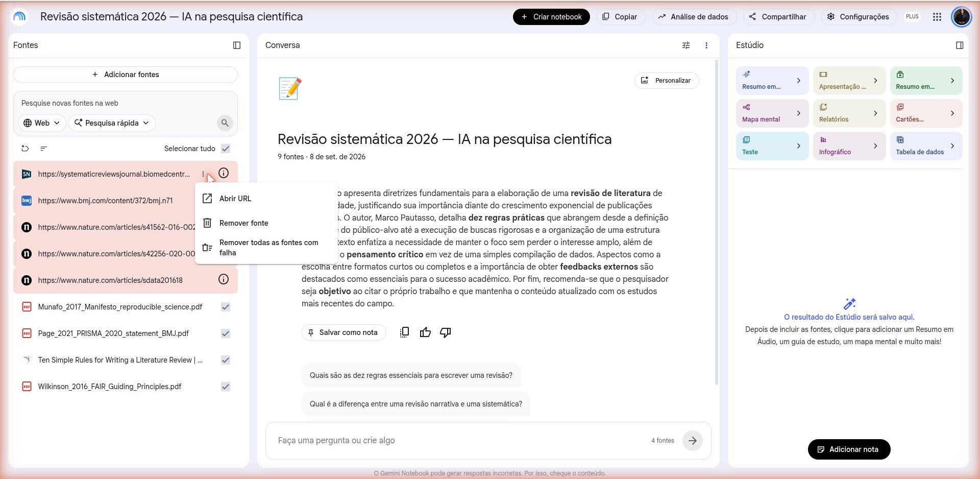Select the revisão narrativa suggested question
This screenshot has width=980, height=479.
[x=415, y=404]
